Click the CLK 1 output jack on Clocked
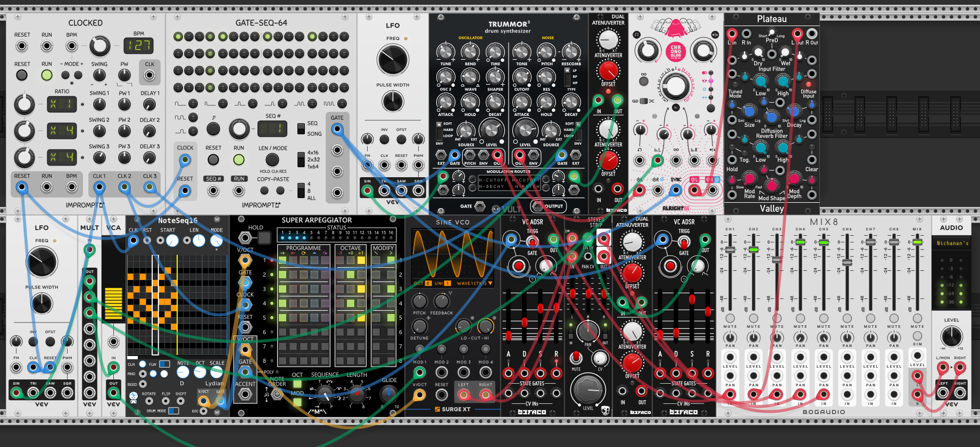This screenshot has width=980, height=447. (x=99, y=187)
